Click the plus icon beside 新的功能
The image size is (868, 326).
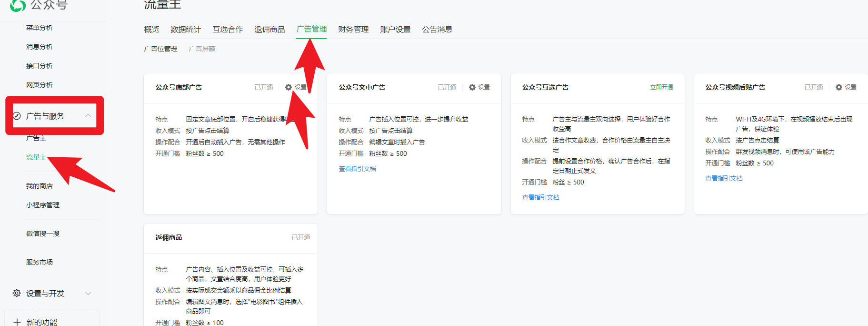pos(17,322)
